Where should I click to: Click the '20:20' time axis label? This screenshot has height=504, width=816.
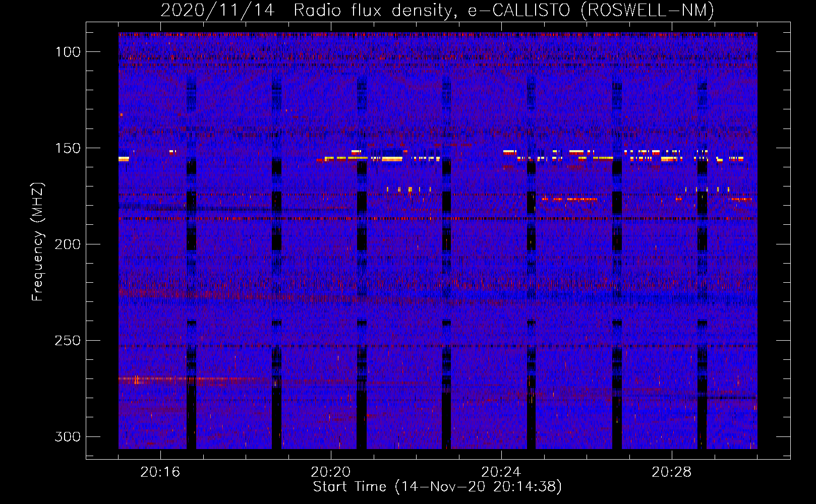point(330,472)
